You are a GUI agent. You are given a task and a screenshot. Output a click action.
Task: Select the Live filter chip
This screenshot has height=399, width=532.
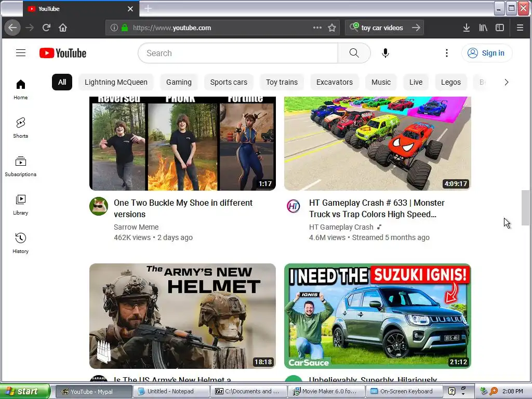pos(416,82)
